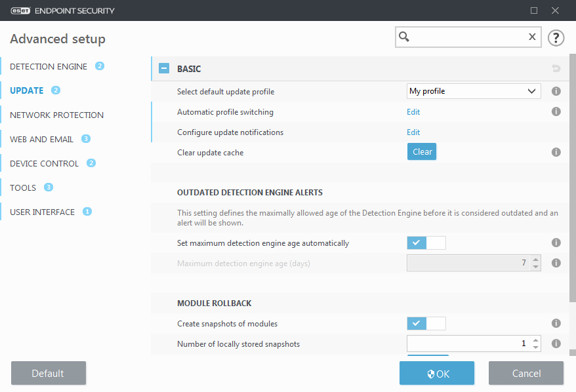Click the OUTDATED DETECTION ENGINE ALERTS heading
This screenshot has height=392, width=576.
click(x=250, y=192)
